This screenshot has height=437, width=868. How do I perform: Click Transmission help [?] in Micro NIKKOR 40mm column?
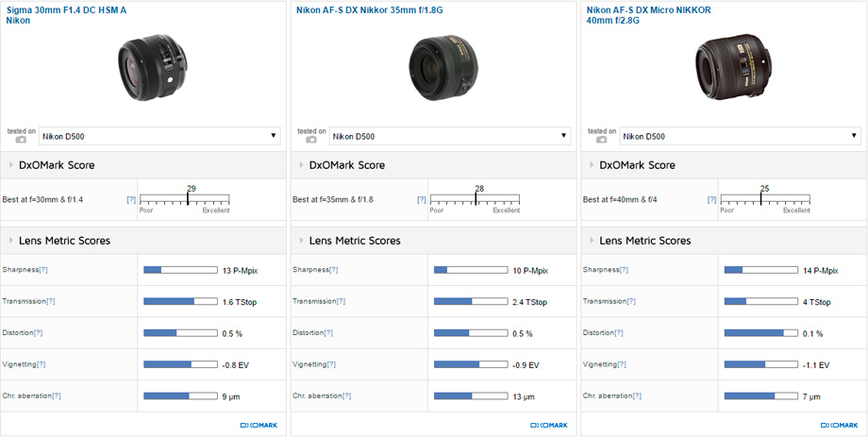point(631,301)
